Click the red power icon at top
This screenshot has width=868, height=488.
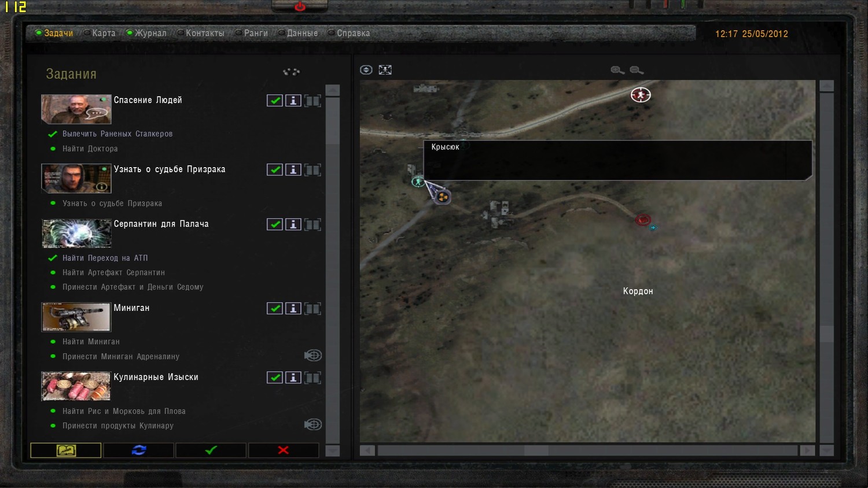pos(300,7)
